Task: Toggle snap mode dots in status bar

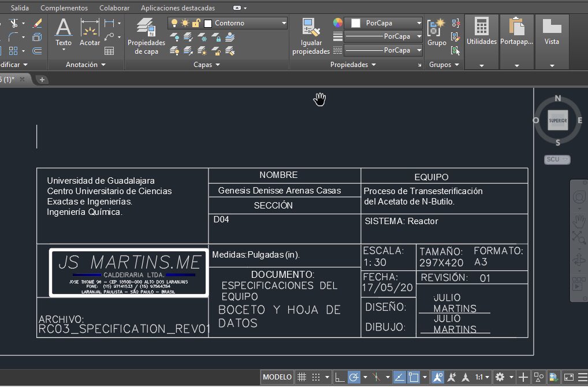Action: click(x=316, y=377)
